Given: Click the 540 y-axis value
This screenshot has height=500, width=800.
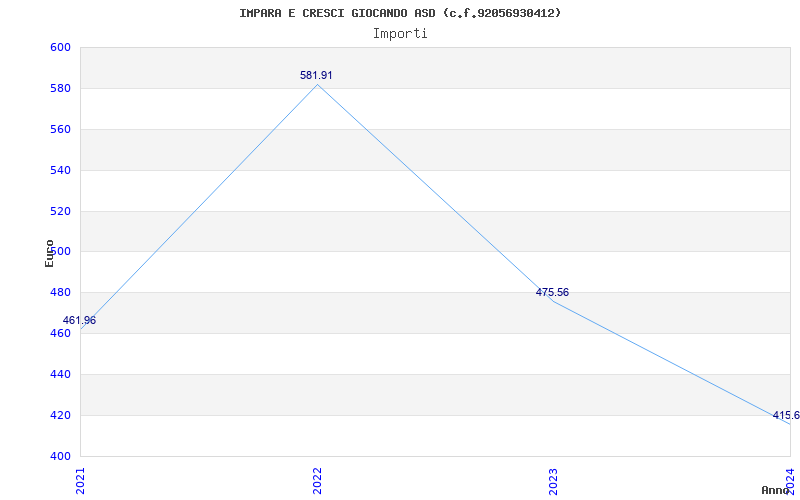Looking at the screenshot, I should pos(59,170).
